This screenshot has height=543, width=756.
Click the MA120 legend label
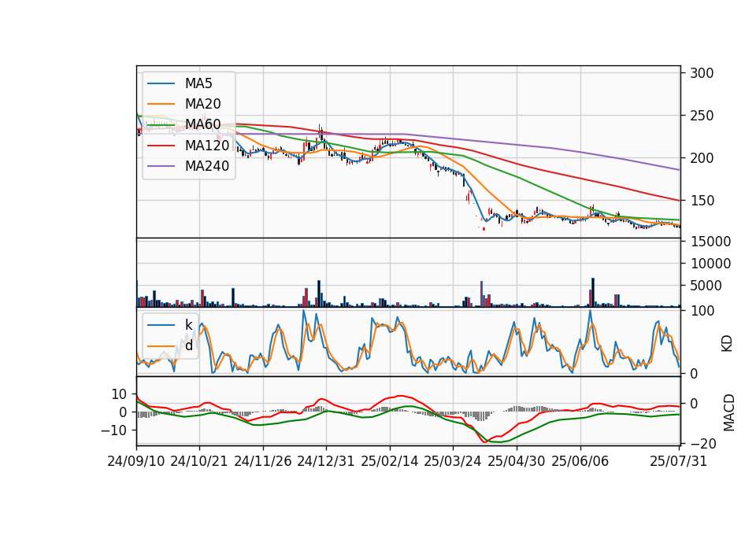(x=207, y=145)
